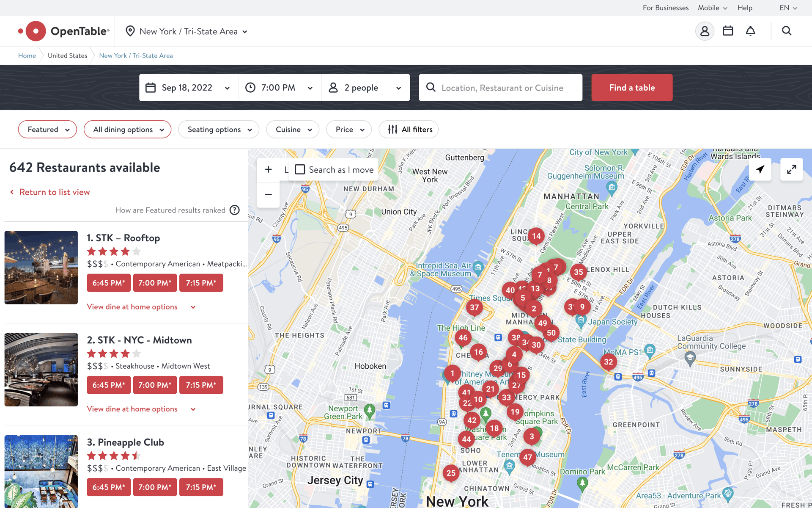This screenshot has height=508, width=812.
Task: Open the featured ranking help icon
Action: point(235,210)
